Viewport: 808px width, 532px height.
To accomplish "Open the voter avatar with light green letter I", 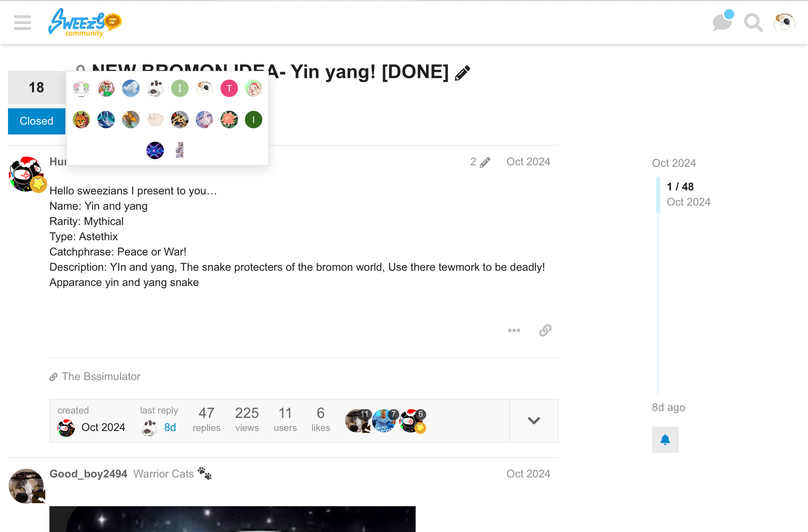I will (x=180, y=88).
